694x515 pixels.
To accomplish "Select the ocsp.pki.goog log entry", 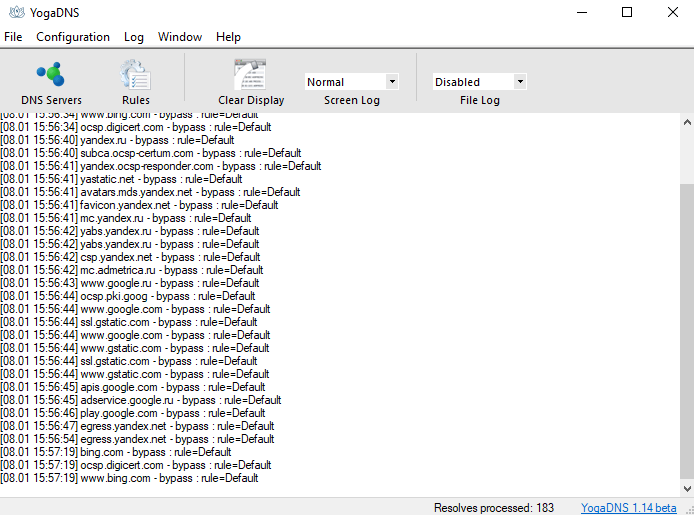I will coord(128,296).
